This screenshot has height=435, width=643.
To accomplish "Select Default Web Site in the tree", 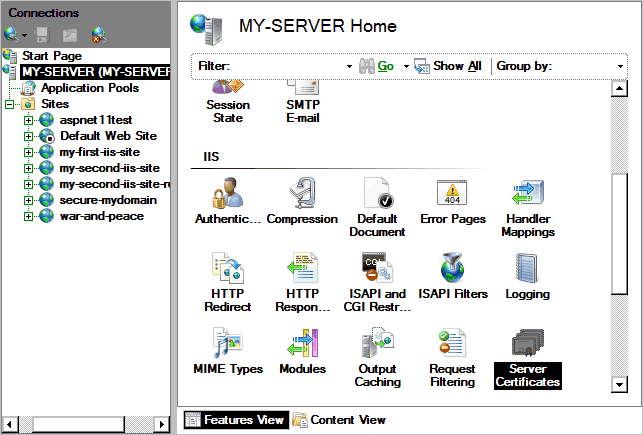I will 108,136.
